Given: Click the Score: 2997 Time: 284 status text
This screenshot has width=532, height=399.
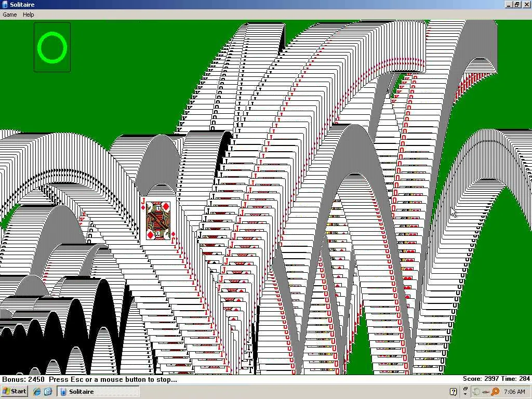Looking at the screenshot, I should [496, 379].
